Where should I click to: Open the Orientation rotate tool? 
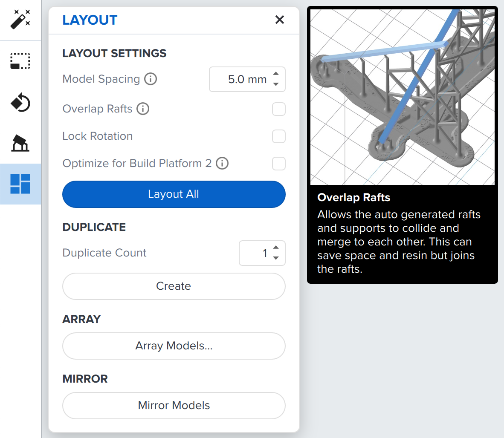(20, 102)
